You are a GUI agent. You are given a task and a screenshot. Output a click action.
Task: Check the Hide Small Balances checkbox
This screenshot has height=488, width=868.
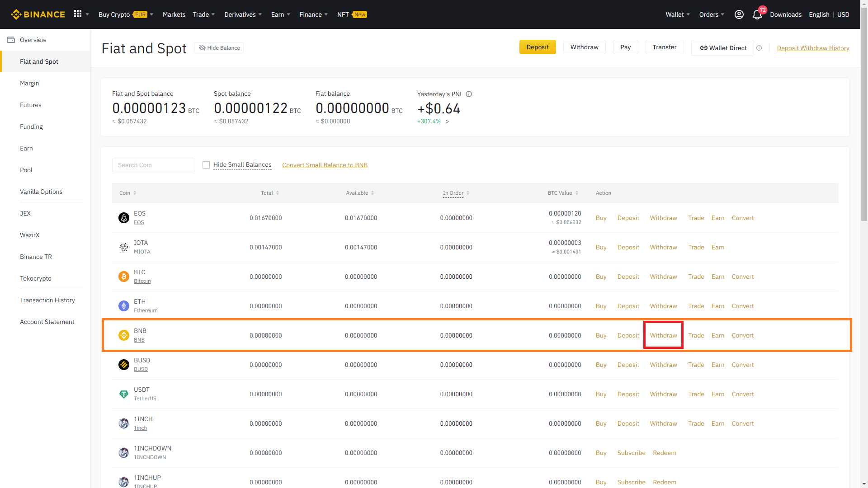(206, 165)
